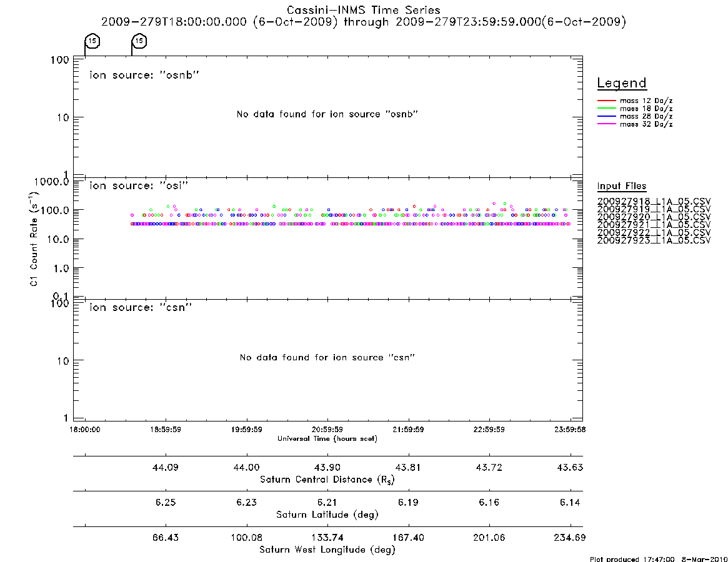This screenshot has width=728, height=562.
Task: Click the 6.19 latitude value
Action: [408, 503]
